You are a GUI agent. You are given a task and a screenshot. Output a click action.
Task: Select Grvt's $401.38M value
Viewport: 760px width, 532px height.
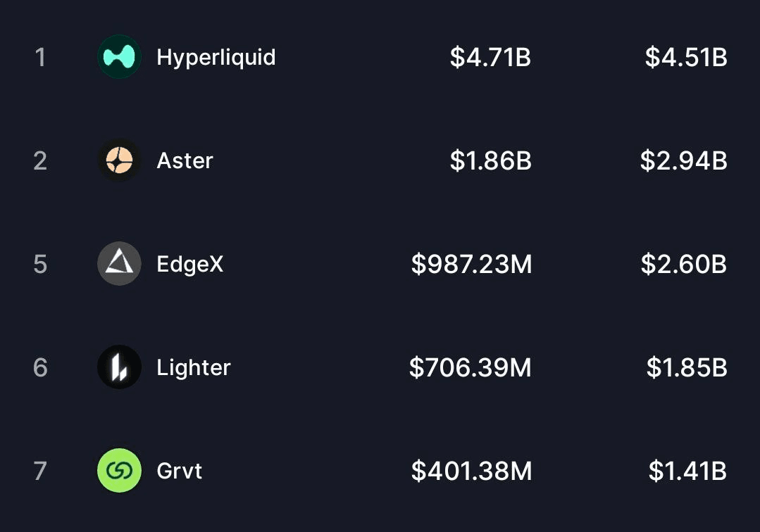471,471
